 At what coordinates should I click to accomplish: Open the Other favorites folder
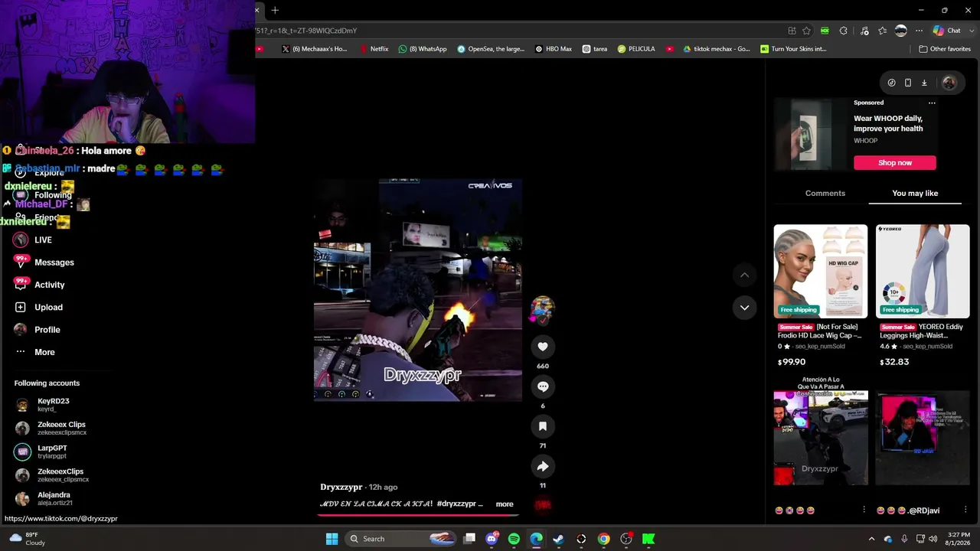coord(945,49)
